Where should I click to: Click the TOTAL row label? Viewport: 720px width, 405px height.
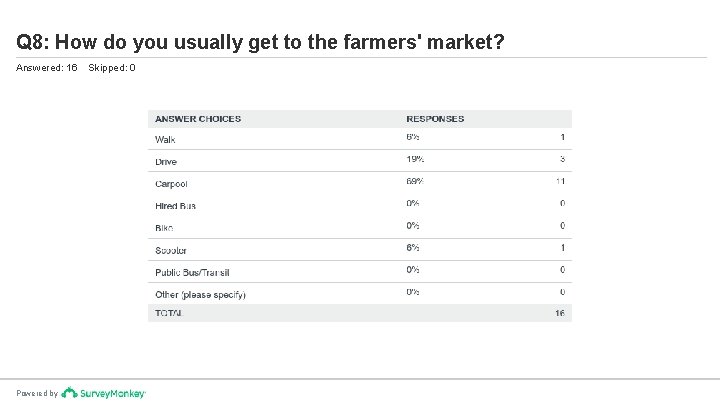167,313
